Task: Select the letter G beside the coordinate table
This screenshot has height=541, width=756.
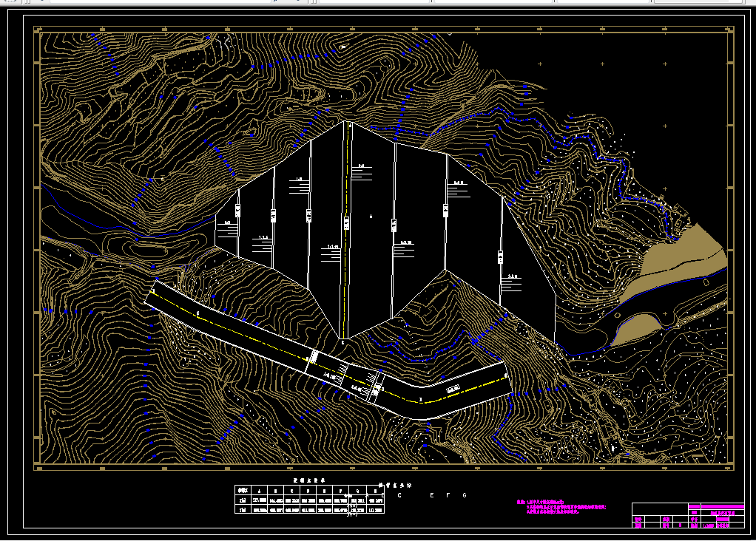Action: (x=465, y=495)
